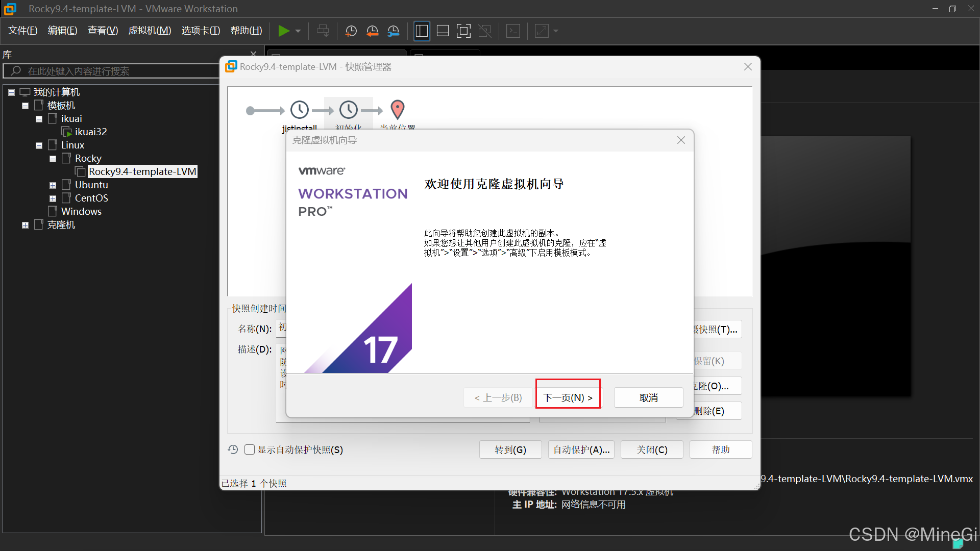This screenshot has height=551, width=980.
Task: Open power on dropdown arrow
Action: 298,31
